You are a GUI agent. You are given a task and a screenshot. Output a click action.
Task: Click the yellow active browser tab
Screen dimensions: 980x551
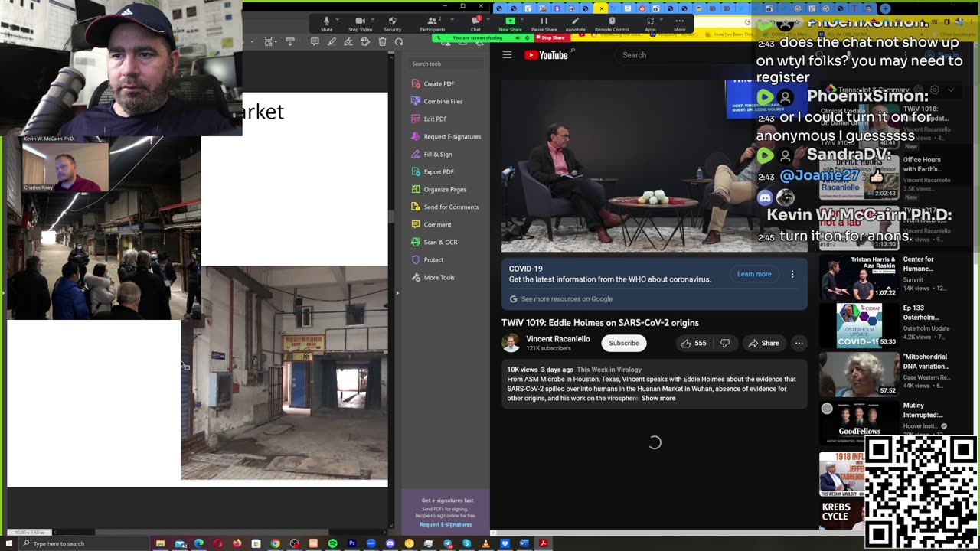click(x=601, y=8)
